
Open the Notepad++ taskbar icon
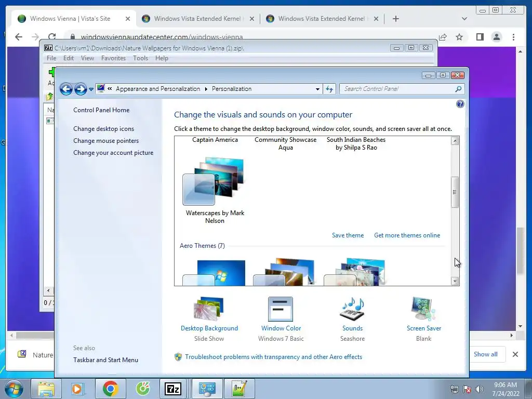pyautogui.click(x=239, y=389)
